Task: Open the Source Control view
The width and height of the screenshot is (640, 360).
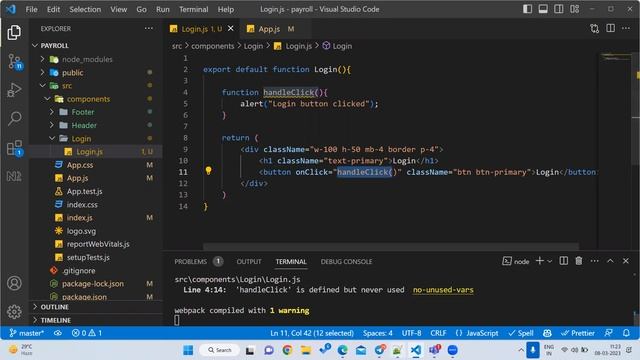Action: click(15, 62)
